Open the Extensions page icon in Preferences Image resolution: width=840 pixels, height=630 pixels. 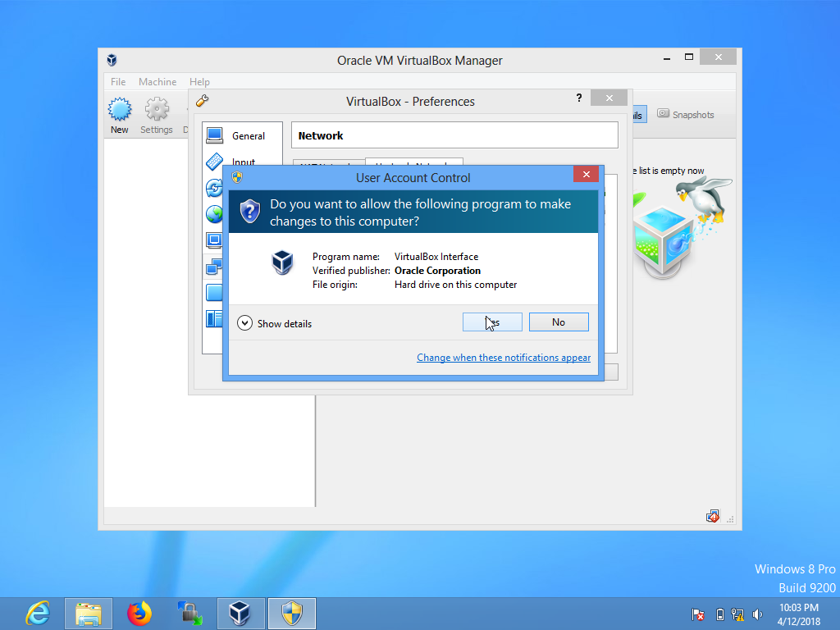point(214,291)
